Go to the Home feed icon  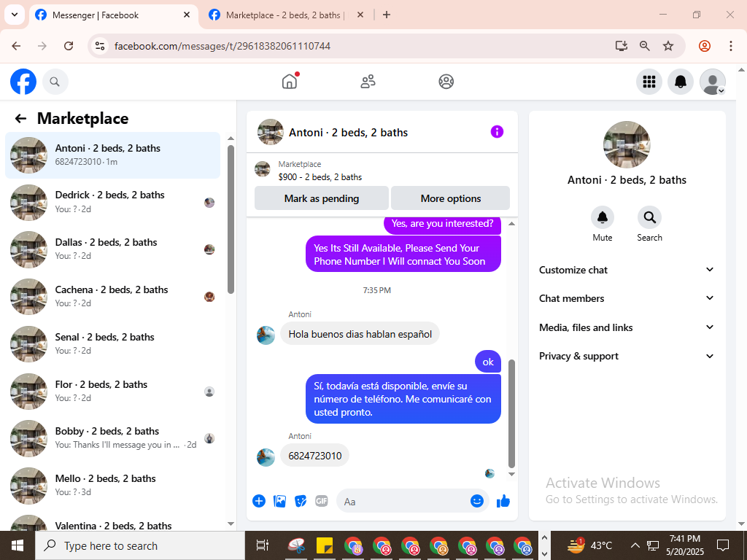coord(289,82)
